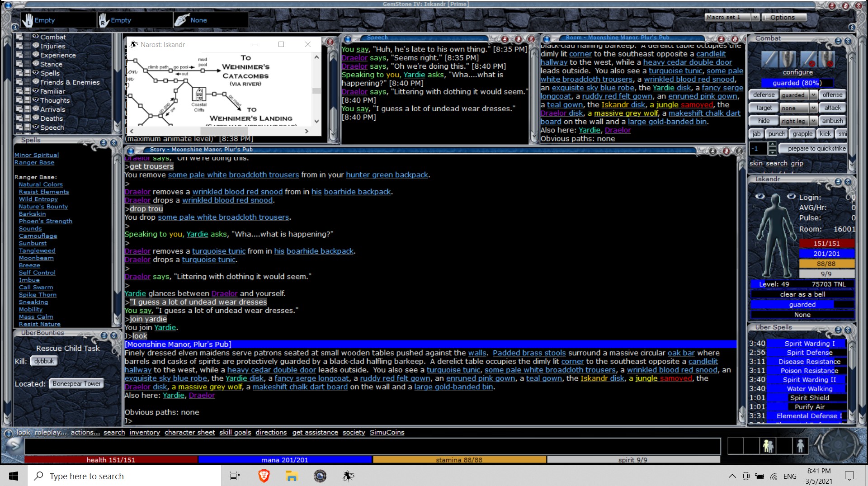Image resolution: width=868 pixels, height=486 pixels.
Task: Click the first sword icon in Combat panel
Action: [769, 59]
